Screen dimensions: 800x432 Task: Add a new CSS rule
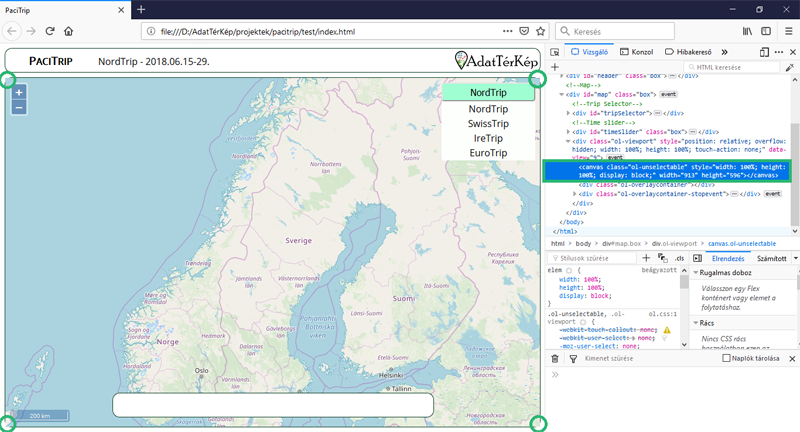646,258
